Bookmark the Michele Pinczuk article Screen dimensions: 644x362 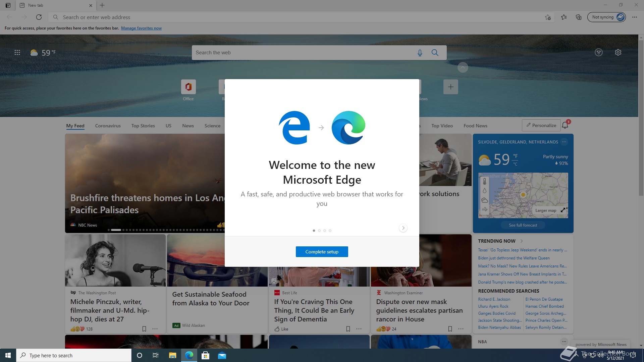[x=144, y=329]
